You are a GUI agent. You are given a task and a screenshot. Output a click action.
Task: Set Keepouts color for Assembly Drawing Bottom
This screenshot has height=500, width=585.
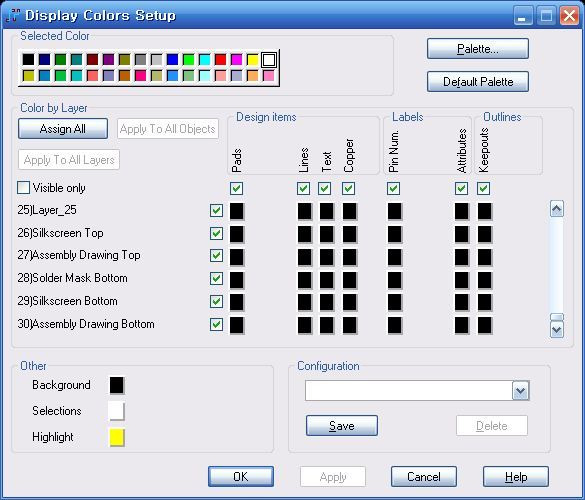[485, 325]
